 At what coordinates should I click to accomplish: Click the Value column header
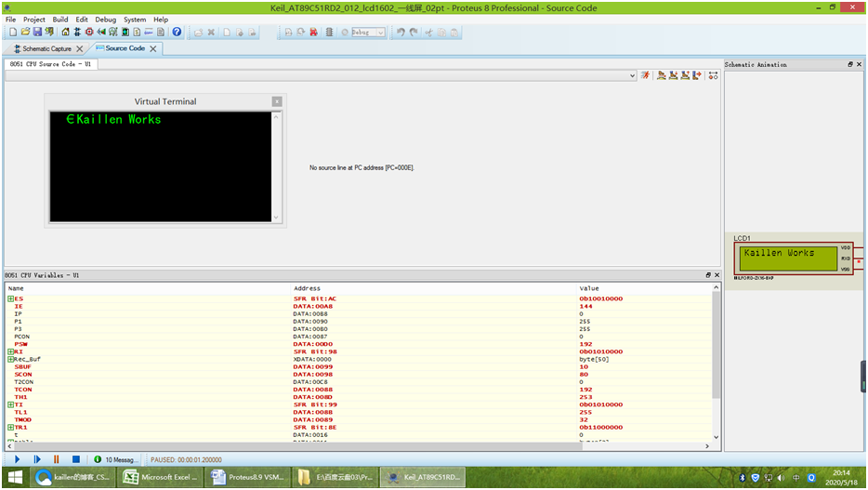tap(589, 288)
